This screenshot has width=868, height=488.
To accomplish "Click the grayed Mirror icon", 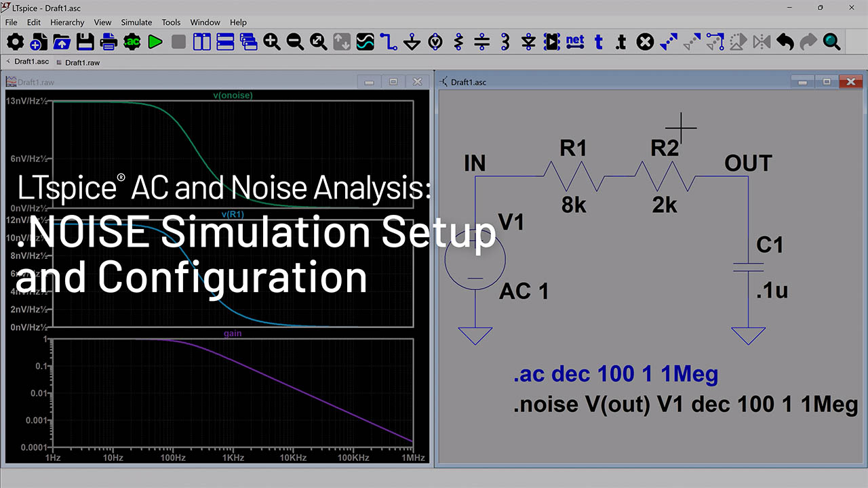I will (x=762, y=42).
